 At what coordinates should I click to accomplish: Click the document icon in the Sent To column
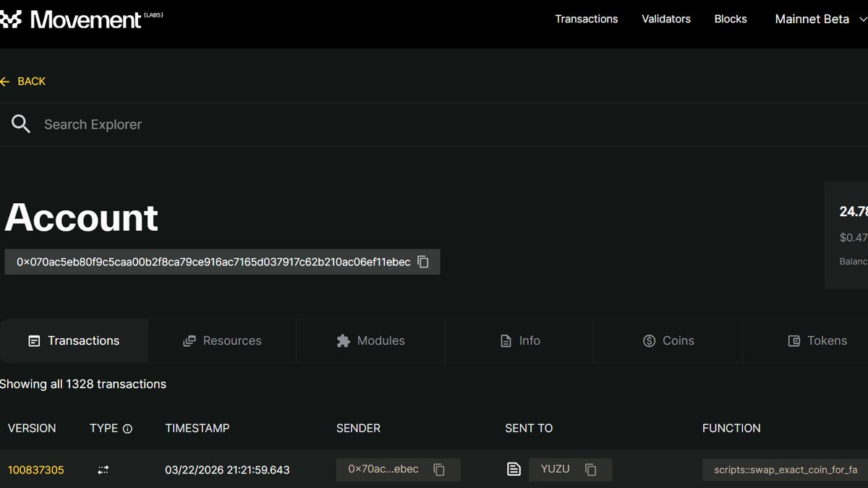[514, 469]
